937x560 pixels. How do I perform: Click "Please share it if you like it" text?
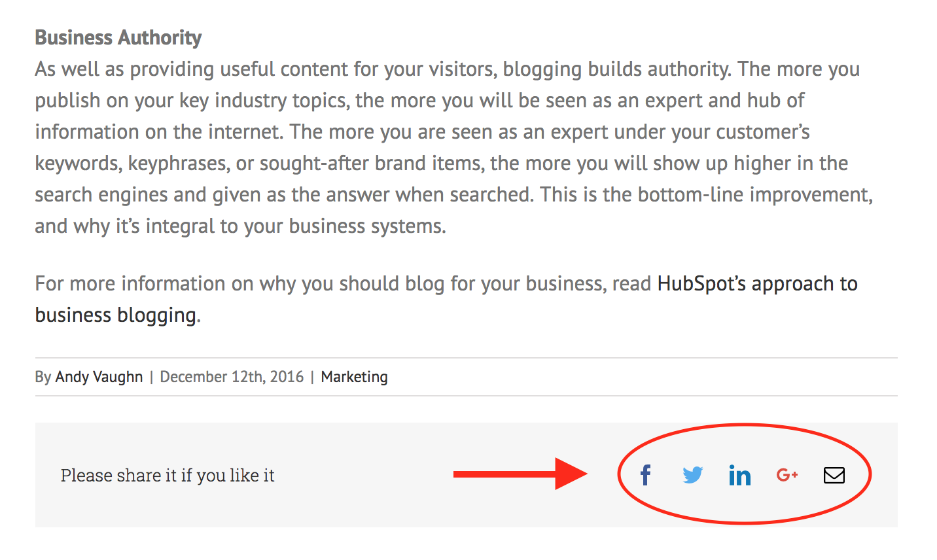coord(168,476)
